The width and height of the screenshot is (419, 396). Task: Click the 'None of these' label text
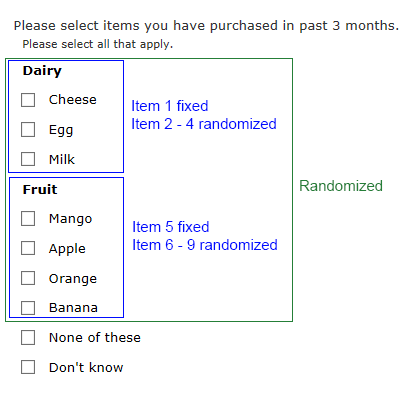(x=95, y=338)
